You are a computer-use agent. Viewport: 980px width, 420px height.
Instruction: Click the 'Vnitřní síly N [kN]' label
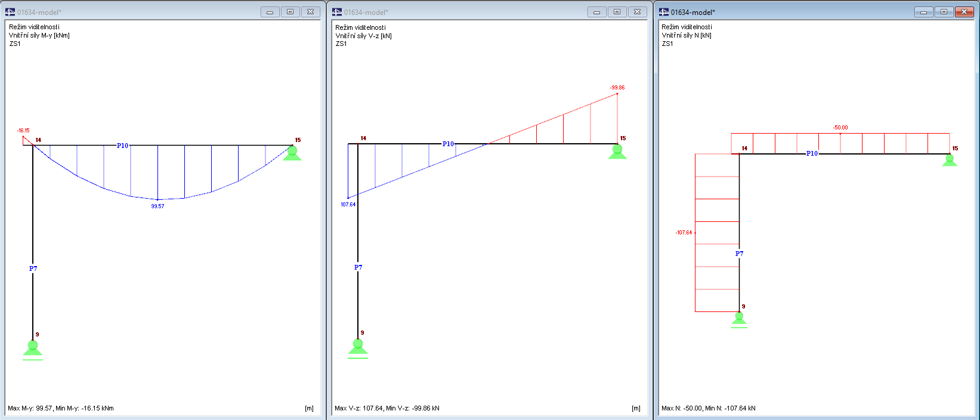pos(687,35)
